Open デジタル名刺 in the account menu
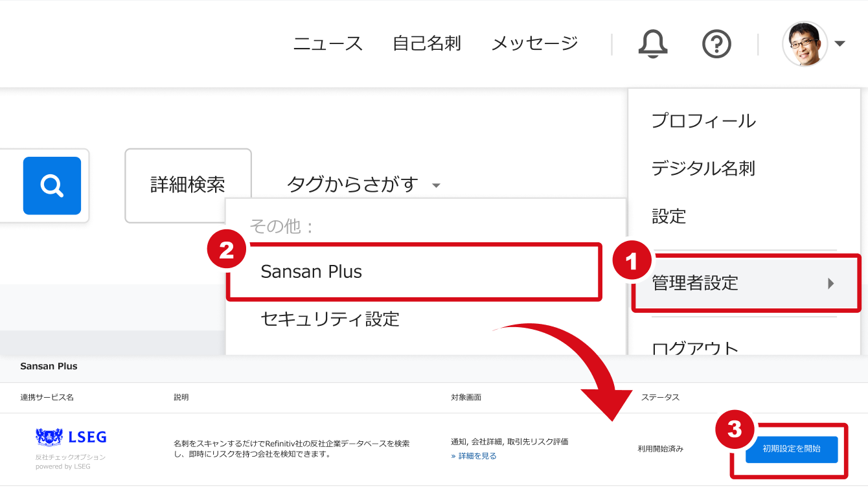The width and height of the screenshot is (868, 491). pyautogui.click(x=703, y=168)
